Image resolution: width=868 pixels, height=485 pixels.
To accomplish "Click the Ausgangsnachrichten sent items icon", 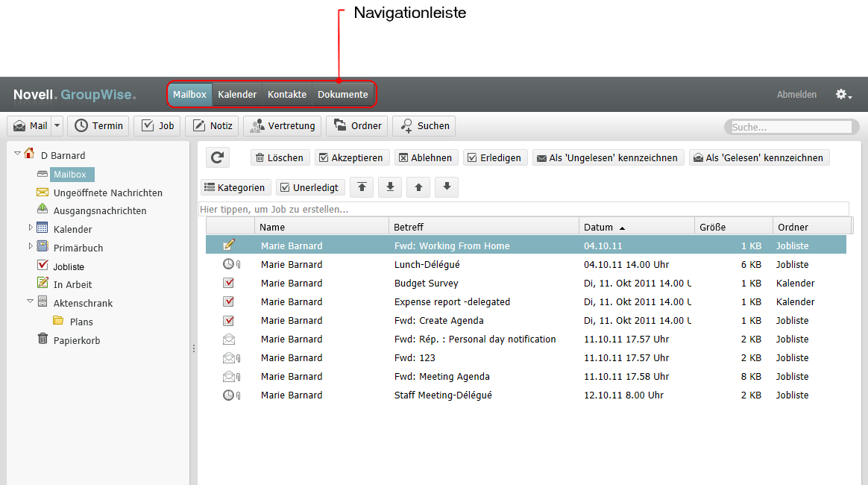I will pos(43,209).
